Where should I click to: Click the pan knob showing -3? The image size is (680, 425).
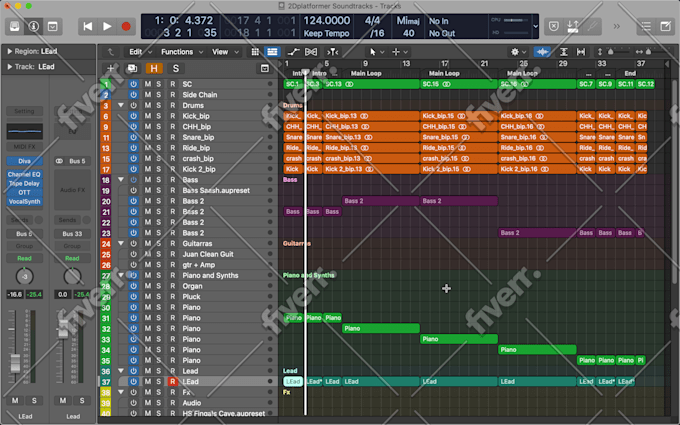24,277
